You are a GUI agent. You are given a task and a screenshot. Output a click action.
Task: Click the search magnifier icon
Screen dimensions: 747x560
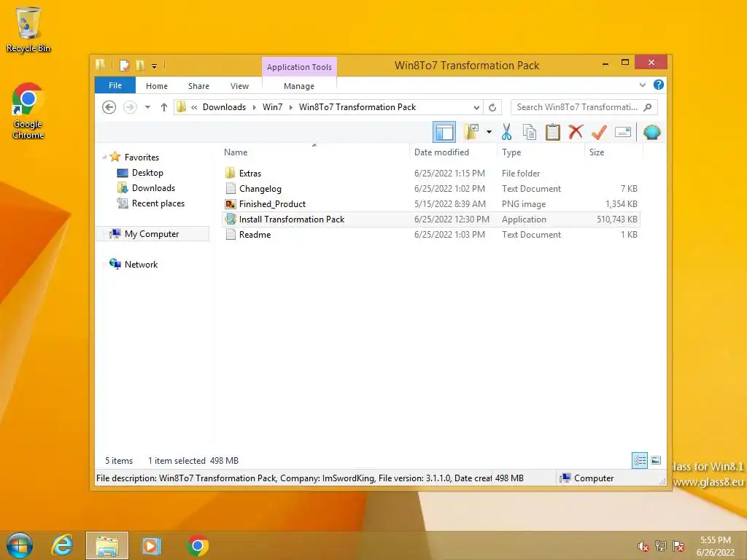pyautogui.click(x=648, y=107)
